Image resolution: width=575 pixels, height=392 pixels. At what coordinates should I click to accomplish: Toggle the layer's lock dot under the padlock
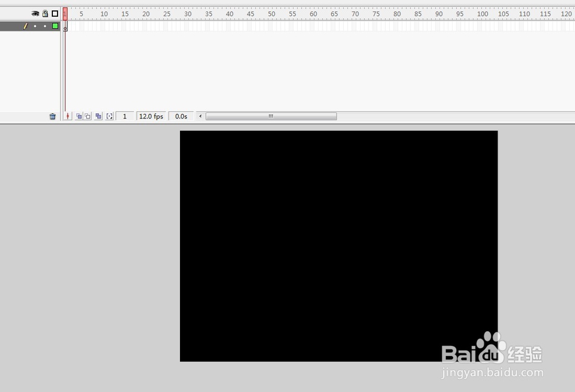[x=45, y=26]
